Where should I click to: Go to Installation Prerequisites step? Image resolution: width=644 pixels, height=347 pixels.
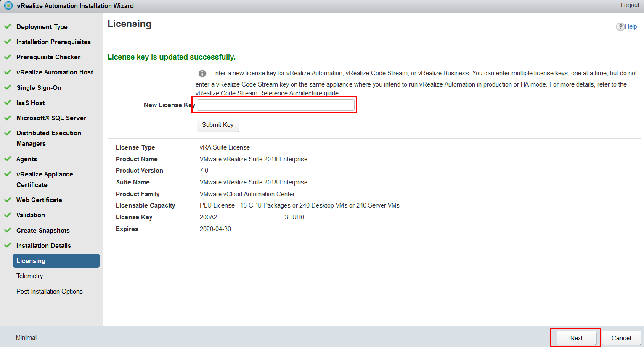pyautogui.click(x=53, y=42)
